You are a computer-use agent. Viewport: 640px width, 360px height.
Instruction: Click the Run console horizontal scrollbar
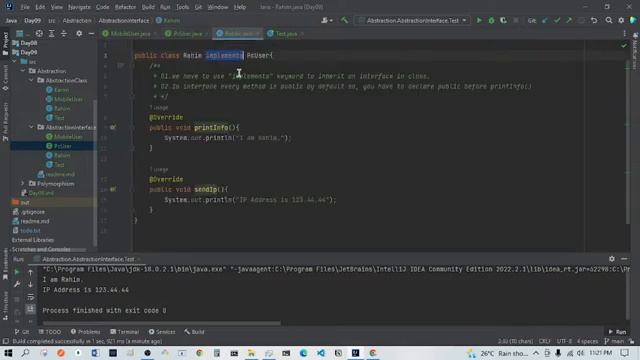click(161, 323)
